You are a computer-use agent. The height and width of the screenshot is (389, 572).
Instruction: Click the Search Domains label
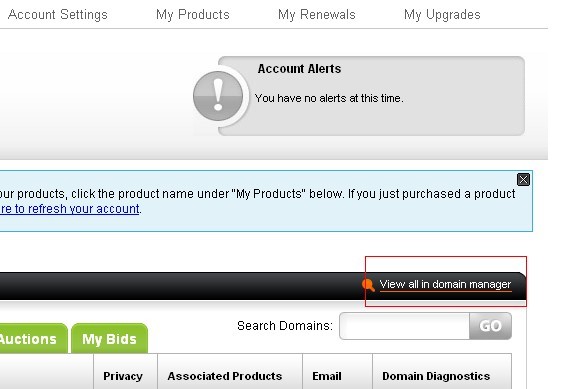(285, 326)
